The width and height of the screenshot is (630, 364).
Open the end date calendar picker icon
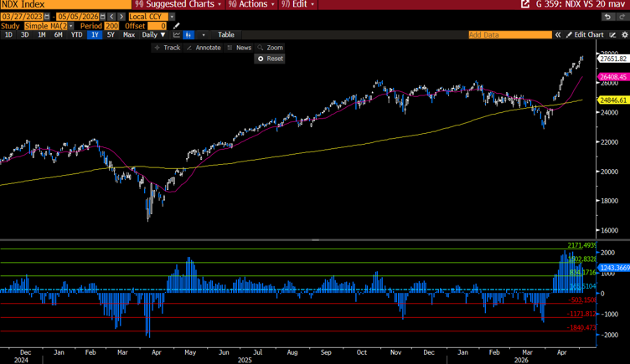102,17
